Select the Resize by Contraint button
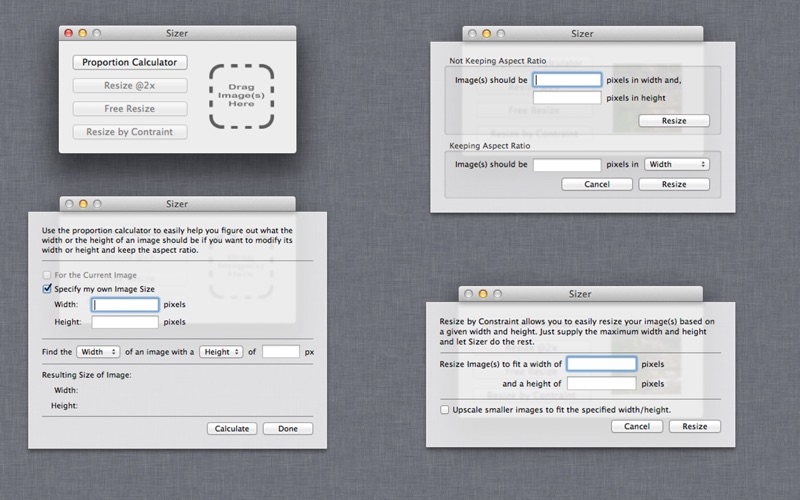The width and height of the screenshot is (800, 500). pos(130,132)
